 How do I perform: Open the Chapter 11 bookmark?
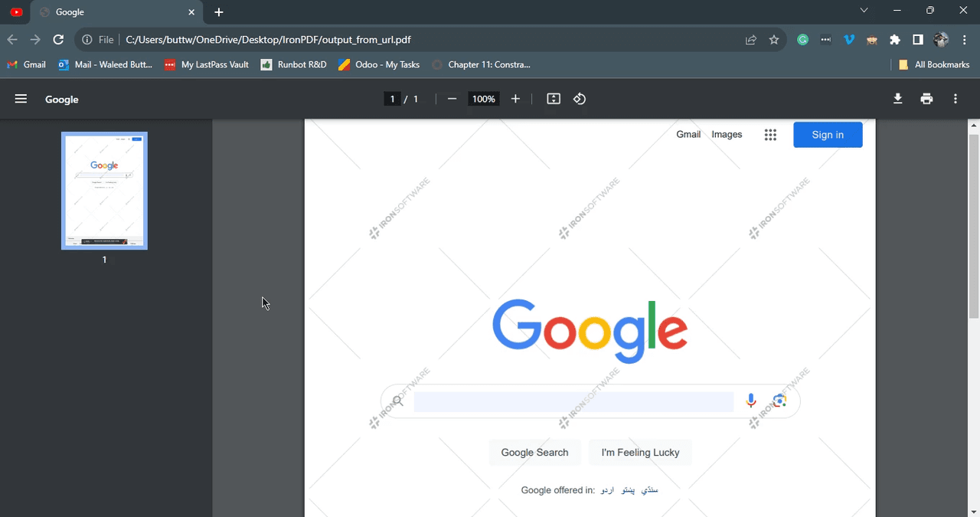480,65
